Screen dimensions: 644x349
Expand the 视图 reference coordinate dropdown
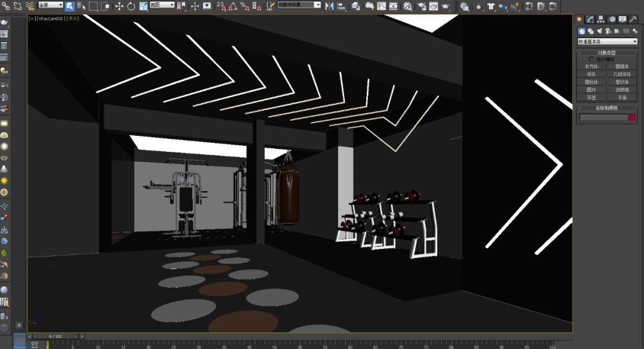162,5
